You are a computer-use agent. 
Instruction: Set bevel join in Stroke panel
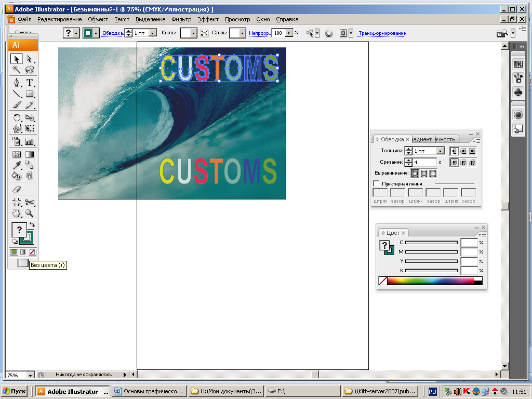point(472,163)
